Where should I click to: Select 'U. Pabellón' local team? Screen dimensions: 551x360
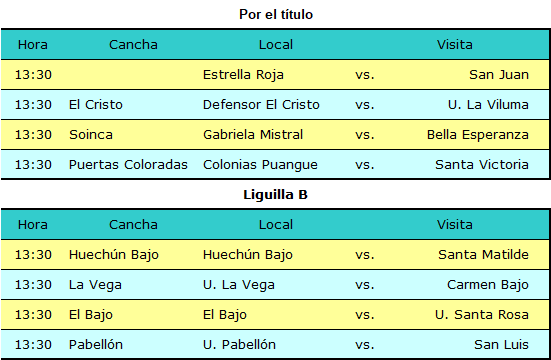pyautogui.click(x=239, y=344)
